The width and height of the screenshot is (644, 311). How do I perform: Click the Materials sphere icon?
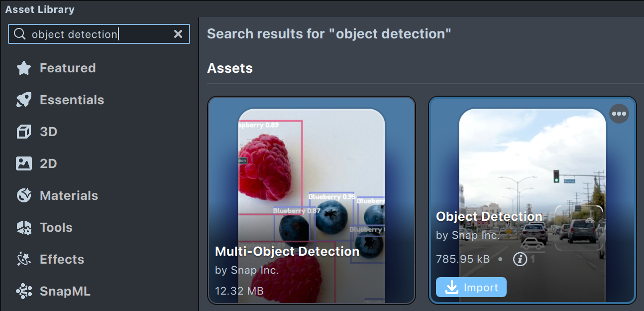[x=24, y=196]
